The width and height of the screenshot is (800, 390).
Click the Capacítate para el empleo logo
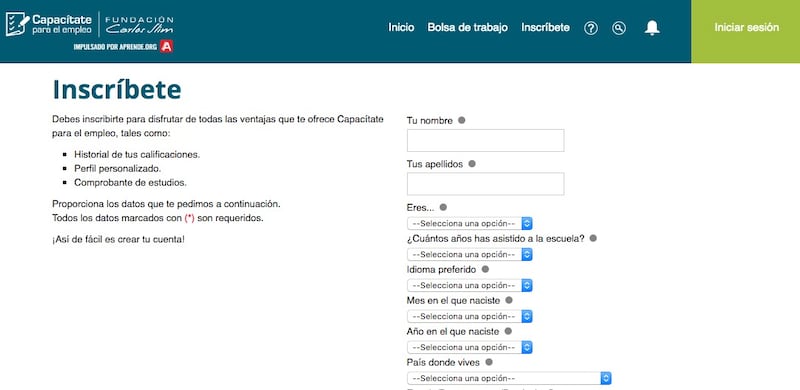click(48, 24)
